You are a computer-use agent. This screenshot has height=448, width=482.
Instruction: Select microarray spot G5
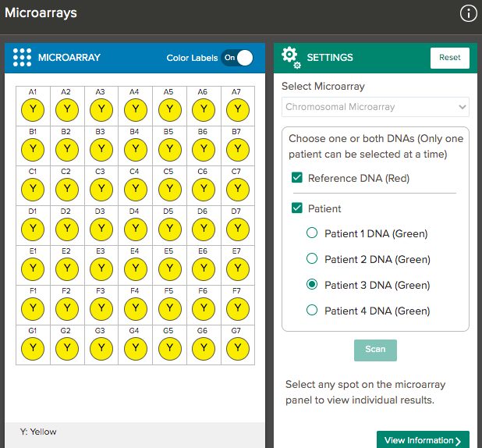[x=170, y=349]
